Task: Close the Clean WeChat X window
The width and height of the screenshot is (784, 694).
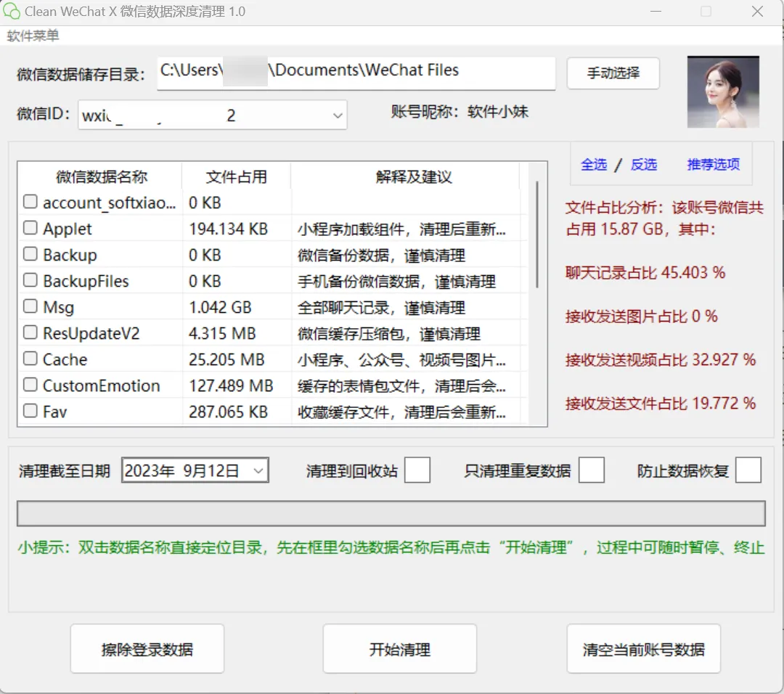Action: [x=757, y=12]
